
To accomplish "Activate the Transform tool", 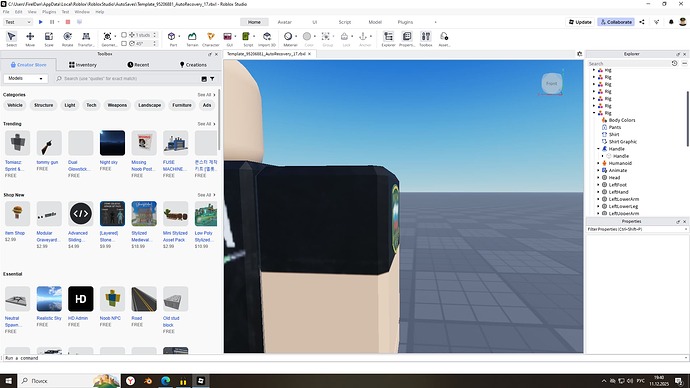I will (86, 39).
